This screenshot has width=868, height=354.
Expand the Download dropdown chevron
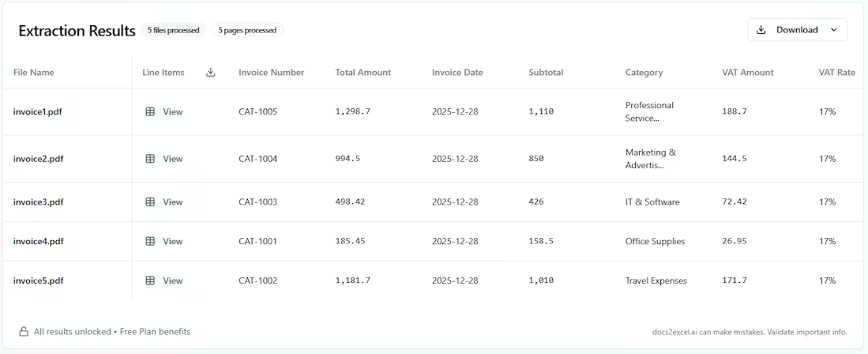point(834,30)
